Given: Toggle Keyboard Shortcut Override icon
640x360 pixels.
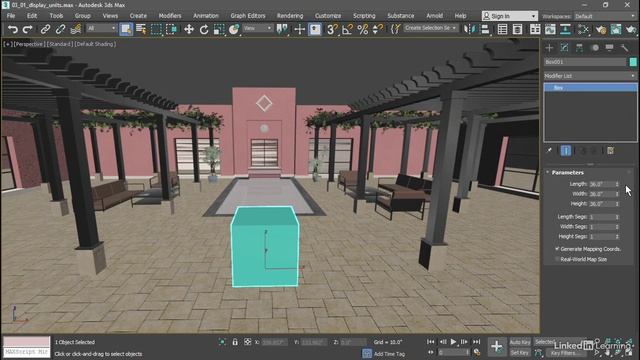Looking at the screenshot, I should tap(315, 29).
